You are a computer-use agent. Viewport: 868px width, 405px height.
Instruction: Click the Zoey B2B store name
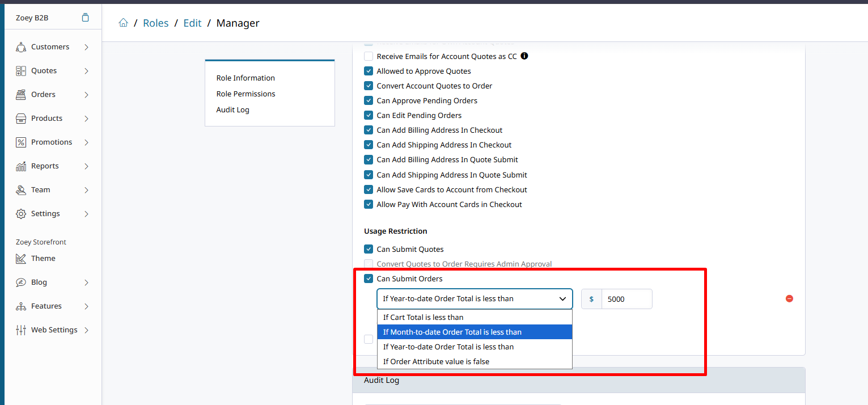[32, 18]
